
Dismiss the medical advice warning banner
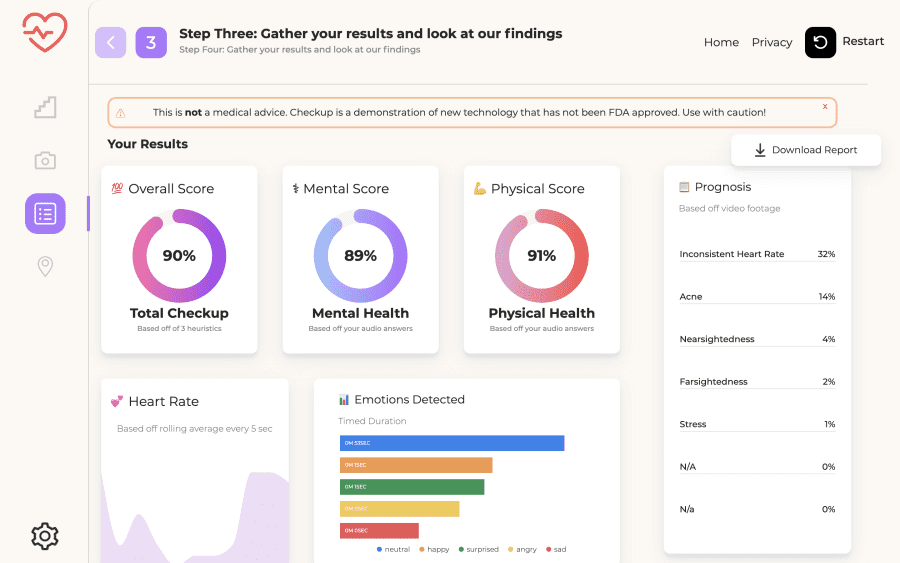[825, 106]
